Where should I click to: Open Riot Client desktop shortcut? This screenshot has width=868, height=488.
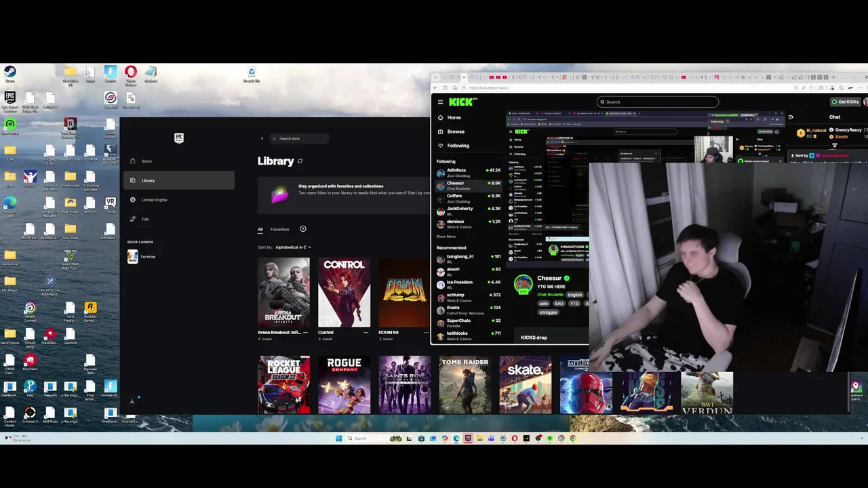click(x=30, y=363)
